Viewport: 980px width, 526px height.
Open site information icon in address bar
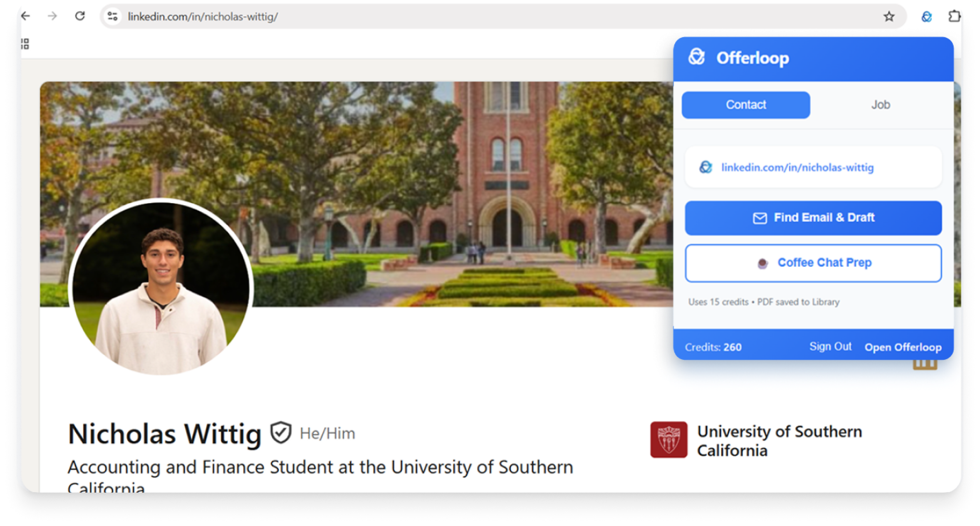pyautogui.click(x=113, y=16)
